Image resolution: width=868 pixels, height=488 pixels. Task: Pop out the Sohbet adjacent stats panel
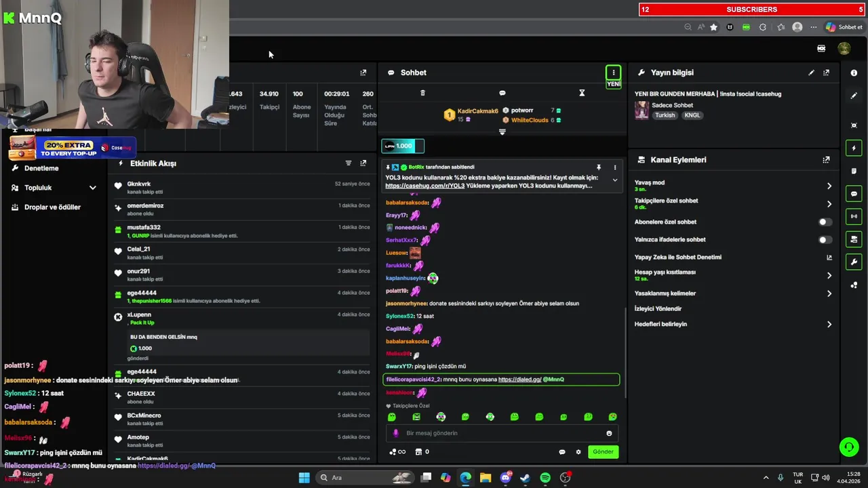pos(363,73)
